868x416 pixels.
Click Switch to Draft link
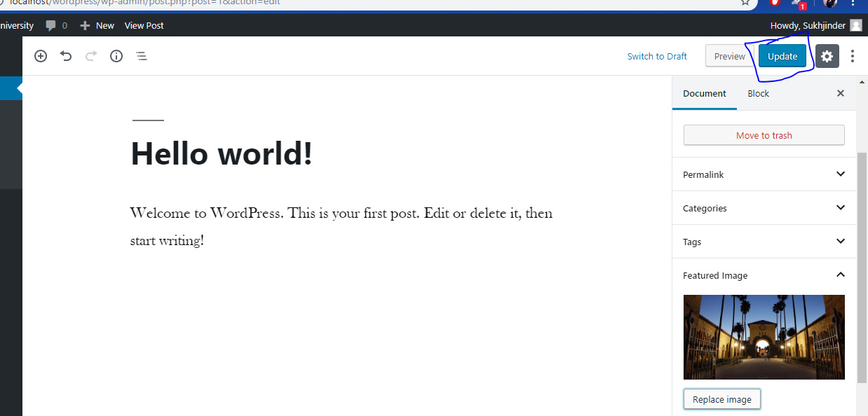pos(657,56)
